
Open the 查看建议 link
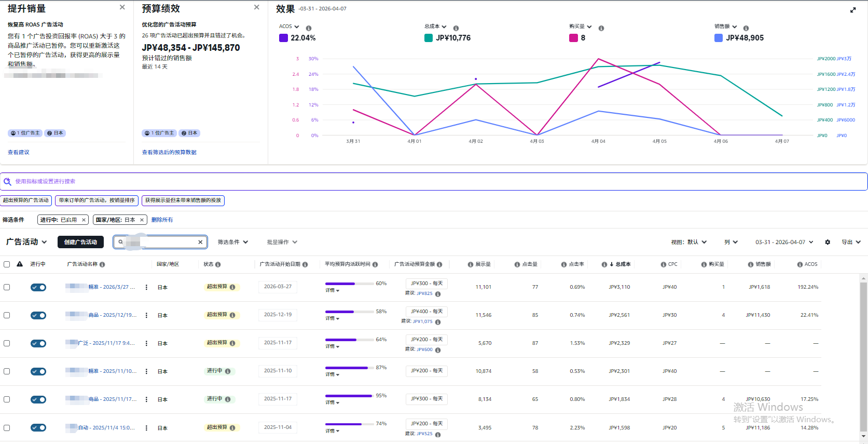coord(19,152)
